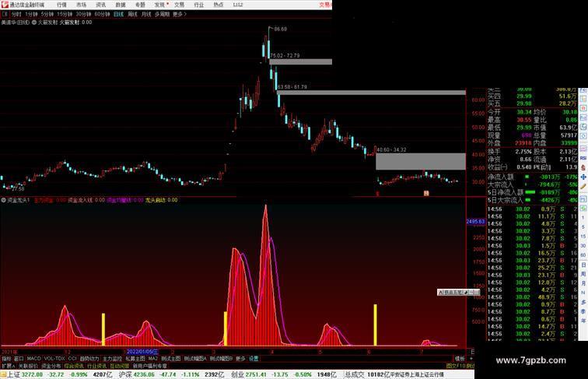The width and height of the screenshot is (588, 379).
Task: Open the RSI indicator icon in the right sidebar
Action: point(583,158)
